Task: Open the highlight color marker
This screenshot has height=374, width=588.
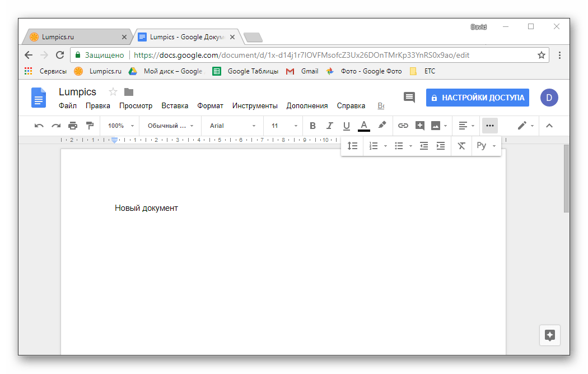Action: point(382,125)
